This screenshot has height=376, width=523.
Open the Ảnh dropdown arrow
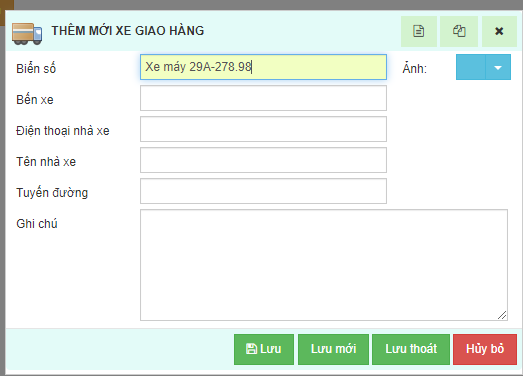(498, 67)
